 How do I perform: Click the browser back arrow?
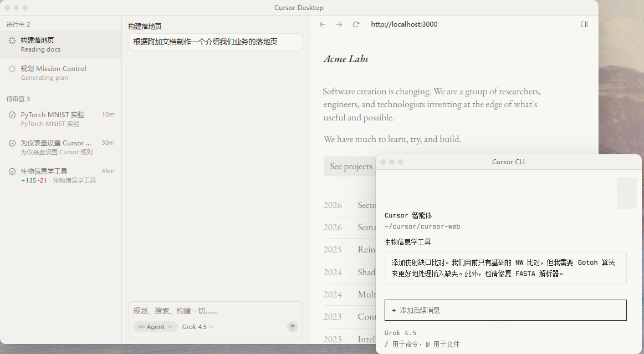click(x=323, y=24)
